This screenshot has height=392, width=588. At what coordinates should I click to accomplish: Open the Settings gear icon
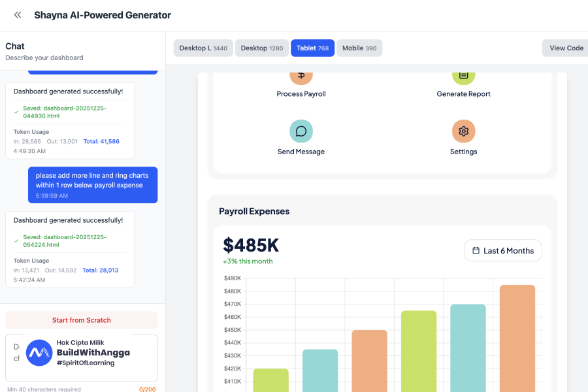point(463,131)
